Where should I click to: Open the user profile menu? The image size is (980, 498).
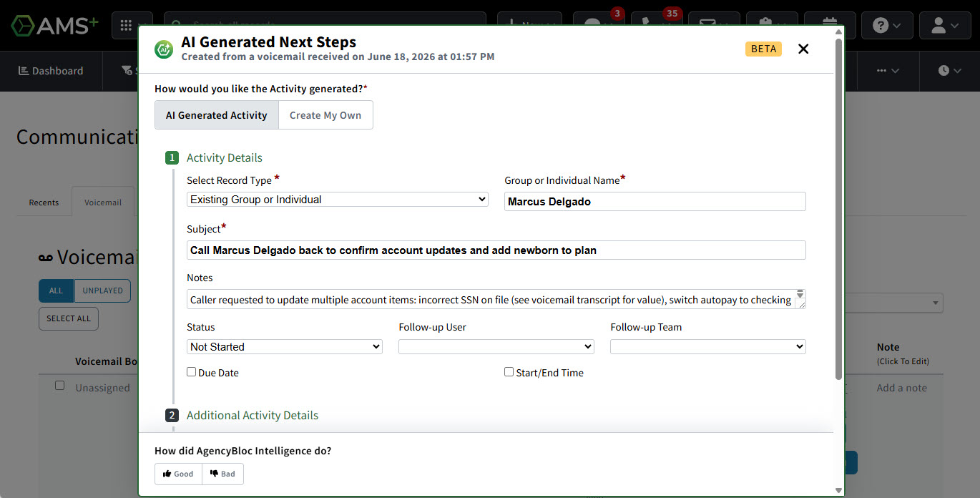click(x=944, y=26)
